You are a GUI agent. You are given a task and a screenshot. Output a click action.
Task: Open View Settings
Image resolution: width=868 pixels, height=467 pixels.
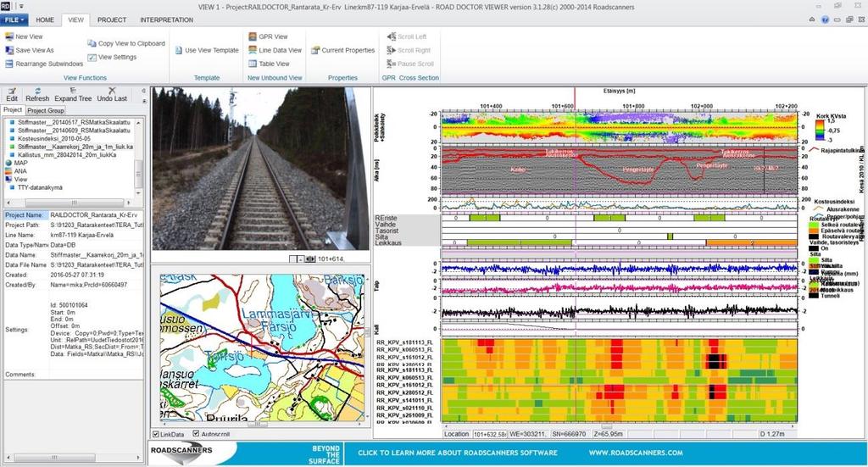click(x=112, y=57)
